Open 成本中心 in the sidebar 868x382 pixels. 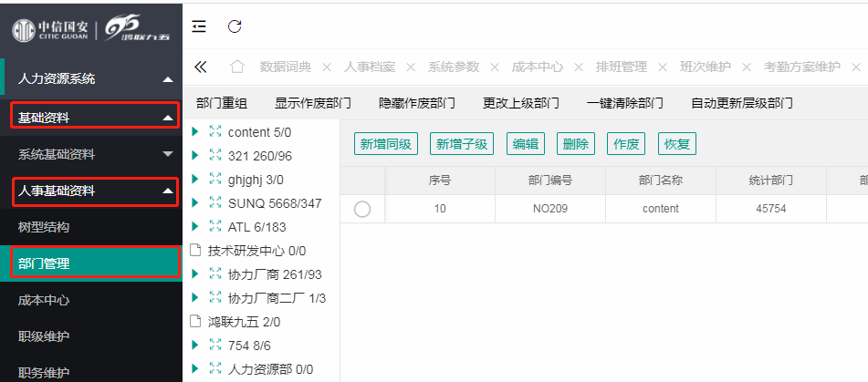(91, 300)
